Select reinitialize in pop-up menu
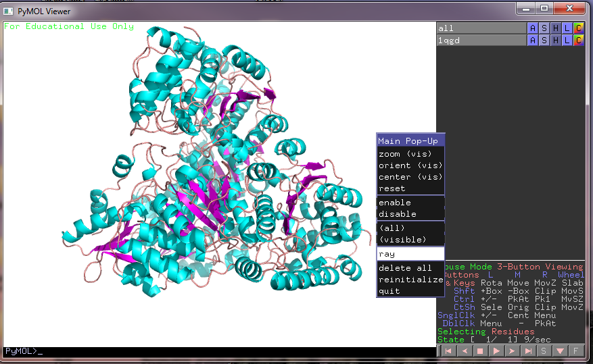Image resolution: width=593 pixels, height=364 pixels. click(410, 280)
